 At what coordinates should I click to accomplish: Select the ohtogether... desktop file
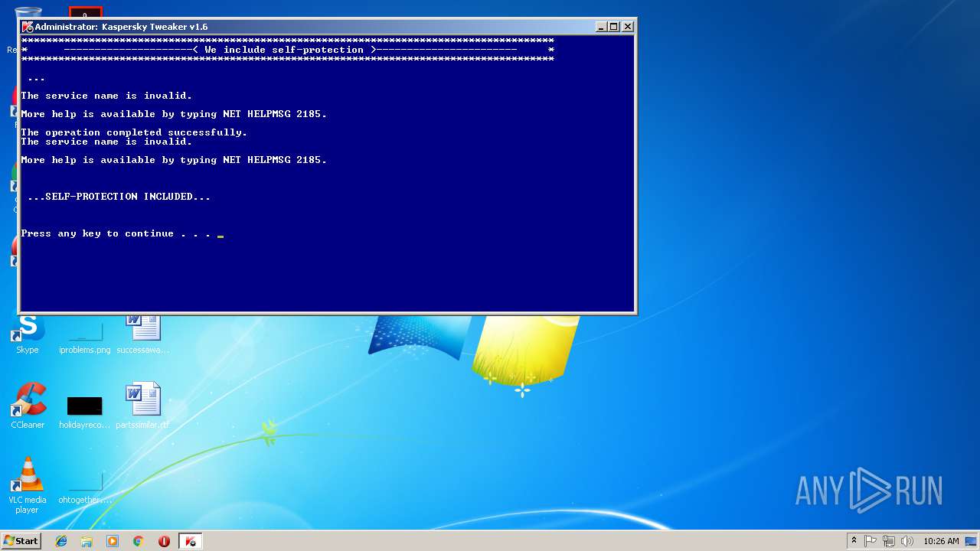(x=84, y=488)
